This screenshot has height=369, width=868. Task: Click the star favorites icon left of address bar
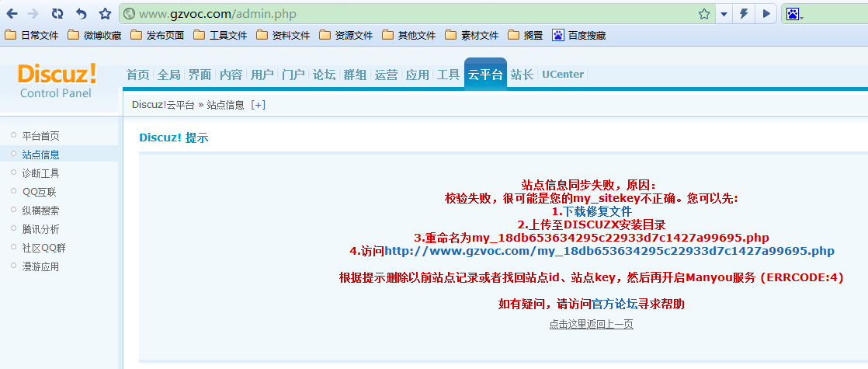coord(105,14)
